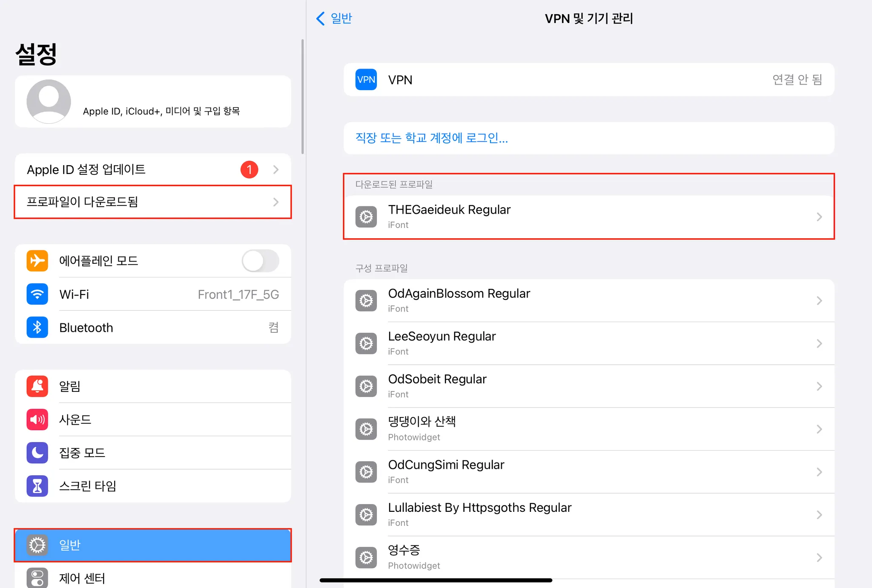This screenshot has width=872, height=588.
Task: Open the Apple ID profile avatar
Action: [x=49, y=101]
